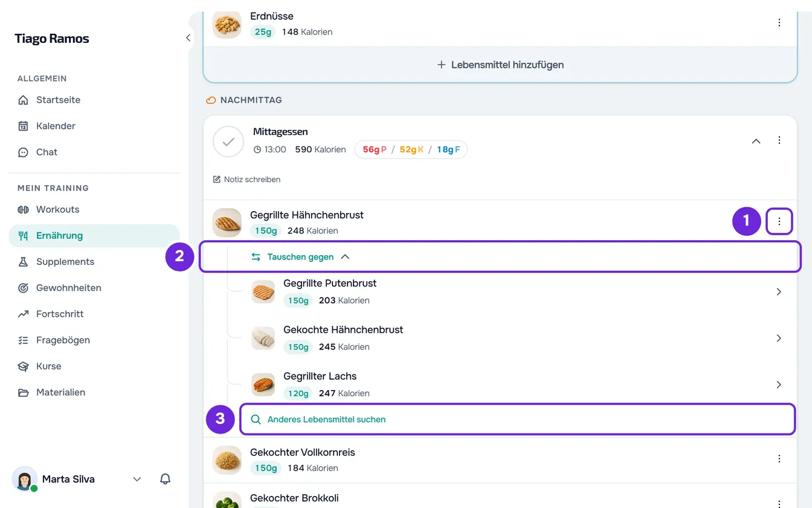812x508 pixels.
Task: Open Fortschritt in the sidebar
Action: click(94, 314)
